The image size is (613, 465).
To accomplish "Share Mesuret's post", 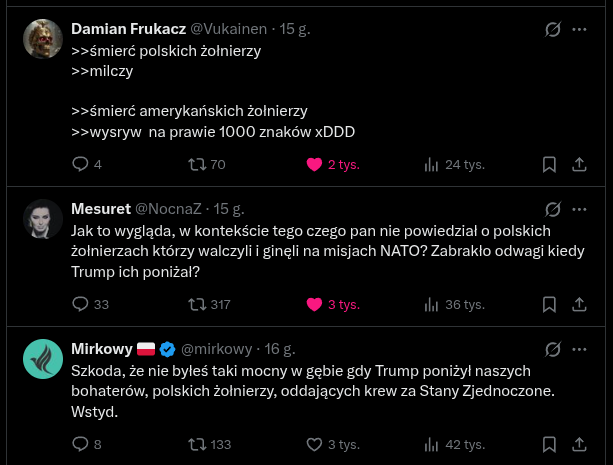I will tap(579, 305).
